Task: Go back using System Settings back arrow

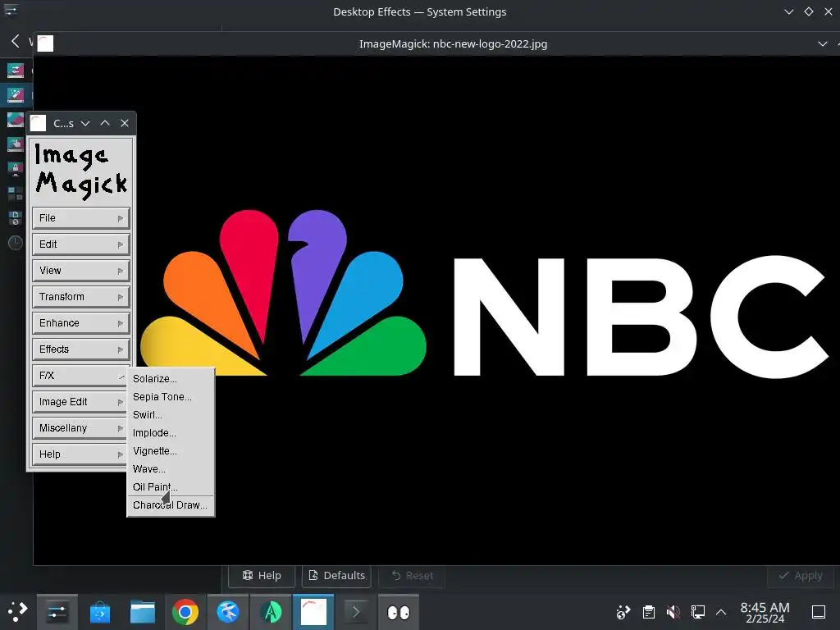Action: pos(16,41)
